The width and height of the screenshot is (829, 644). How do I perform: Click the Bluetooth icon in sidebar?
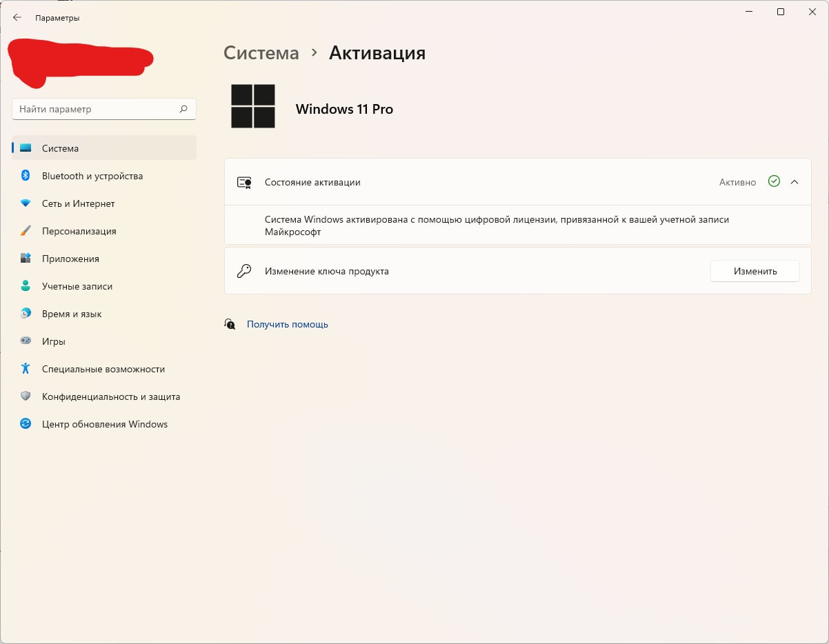[x=26, y=176]
